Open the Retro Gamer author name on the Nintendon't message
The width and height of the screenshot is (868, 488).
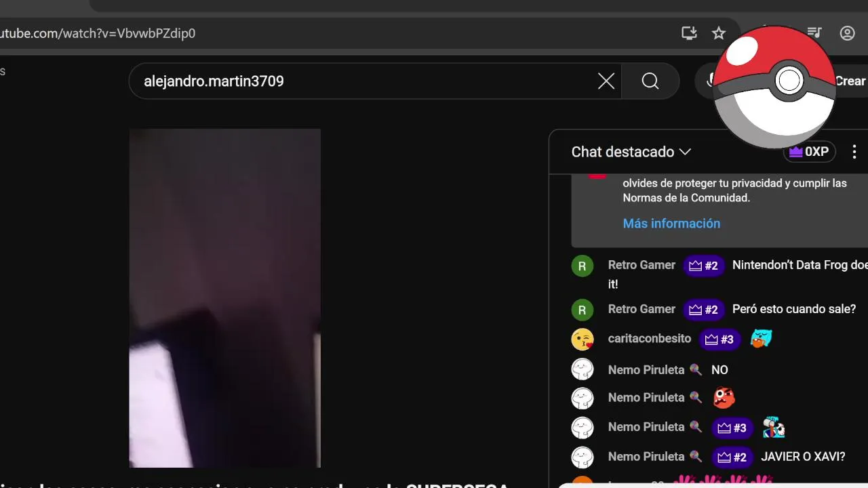click(x=642, y=265)
